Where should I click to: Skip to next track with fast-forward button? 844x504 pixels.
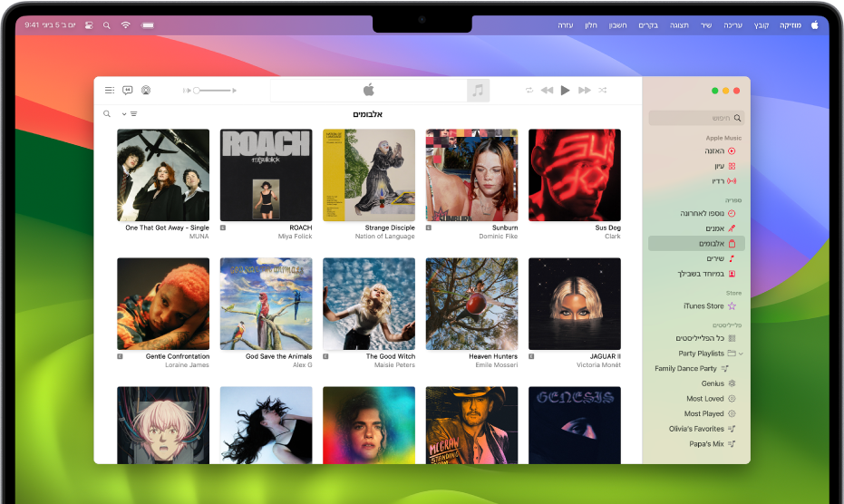[x=585, y=91]
